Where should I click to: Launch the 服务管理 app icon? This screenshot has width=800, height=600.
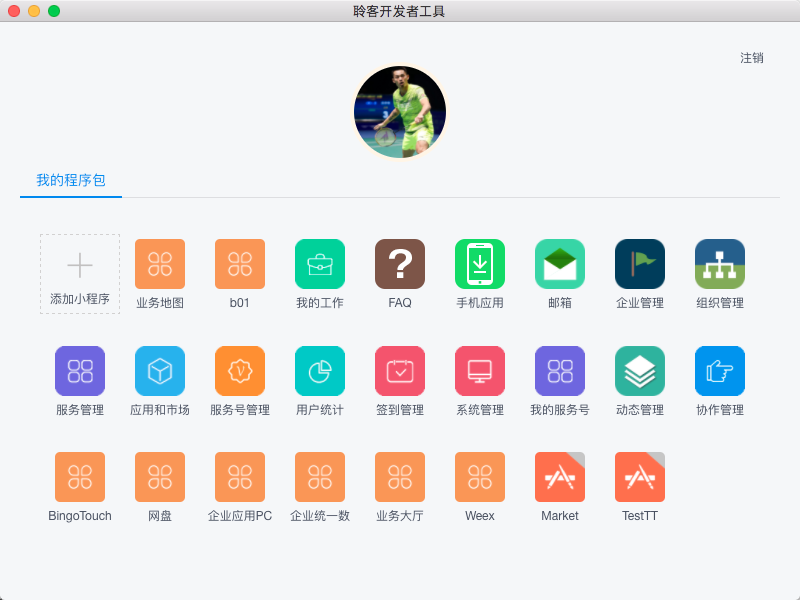click(79, 370)
